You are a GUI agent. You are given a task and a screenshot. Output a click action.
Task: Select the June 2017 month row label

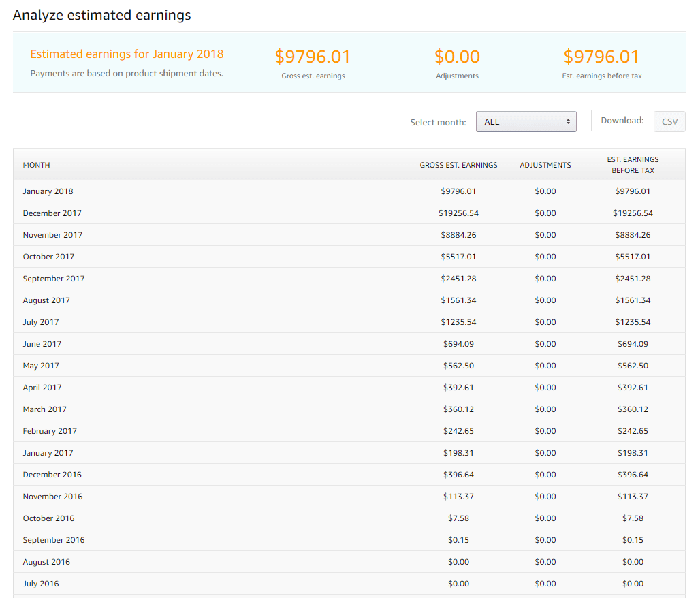(42, 344)
